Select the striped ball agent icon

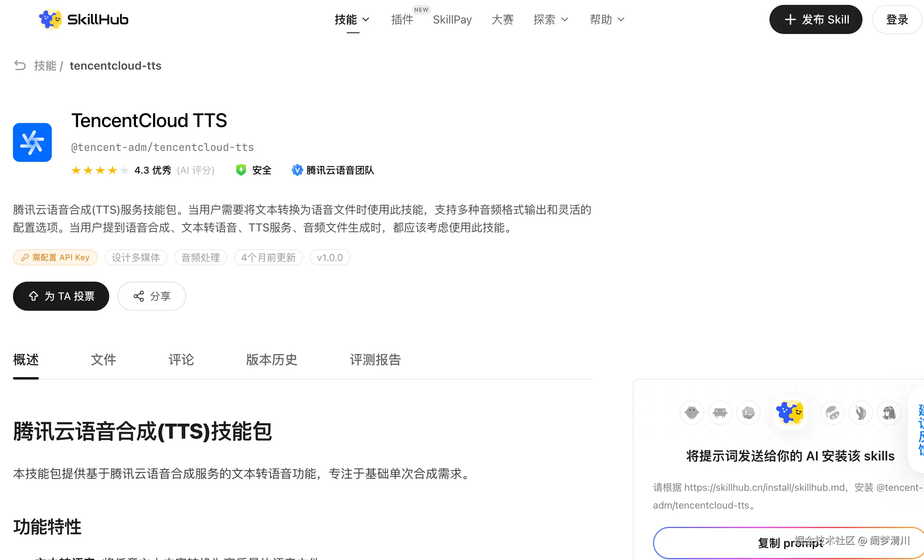833,413
